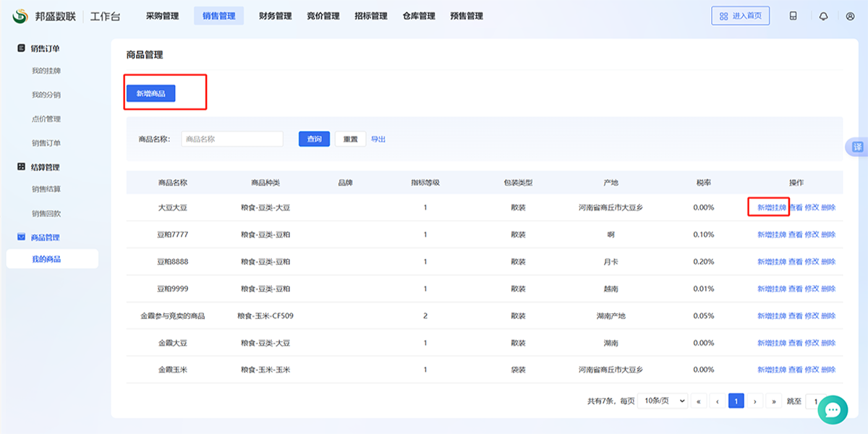Open the 财务管理 menu
The height and width of the screenshot is (434, 868).
276,14
